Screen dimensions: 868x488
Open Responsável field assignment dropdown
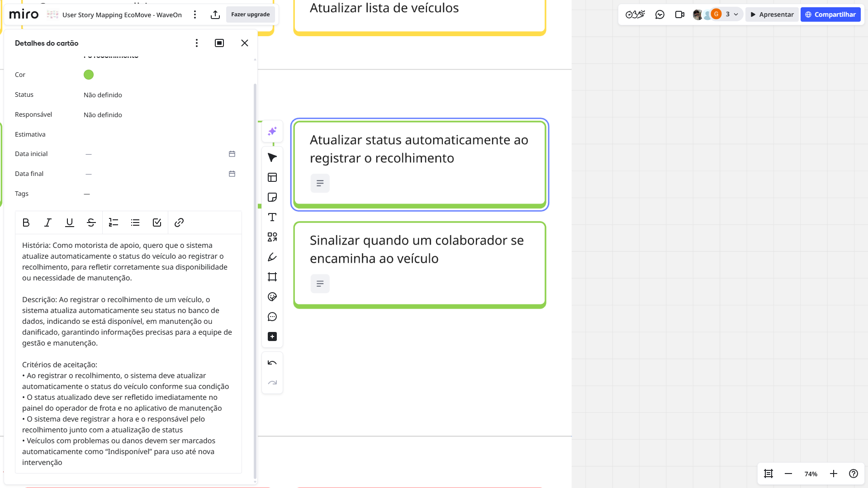pos(103,115)
